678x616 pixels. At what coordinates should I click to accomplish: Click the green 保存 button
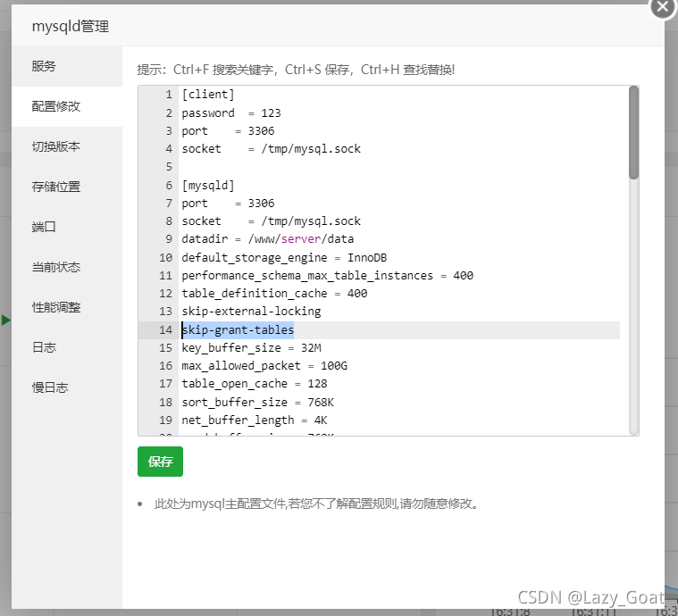click(161, 462)
